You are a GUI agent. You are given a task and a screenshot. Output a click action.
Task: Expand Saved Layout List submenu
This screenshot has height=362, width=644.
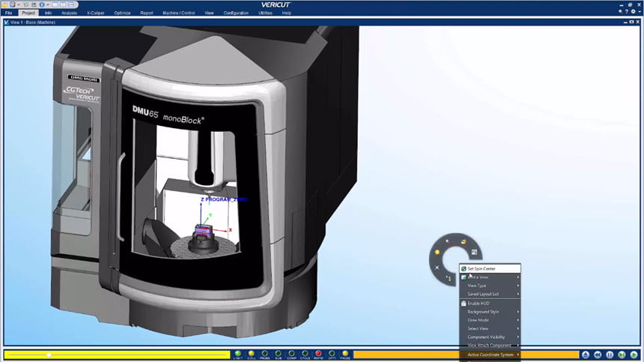tap(490, 295)
